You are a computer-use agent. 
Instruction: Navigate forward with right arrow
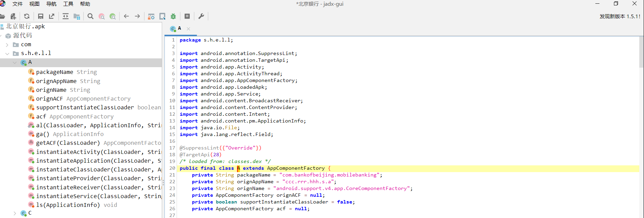coord(137,16)
